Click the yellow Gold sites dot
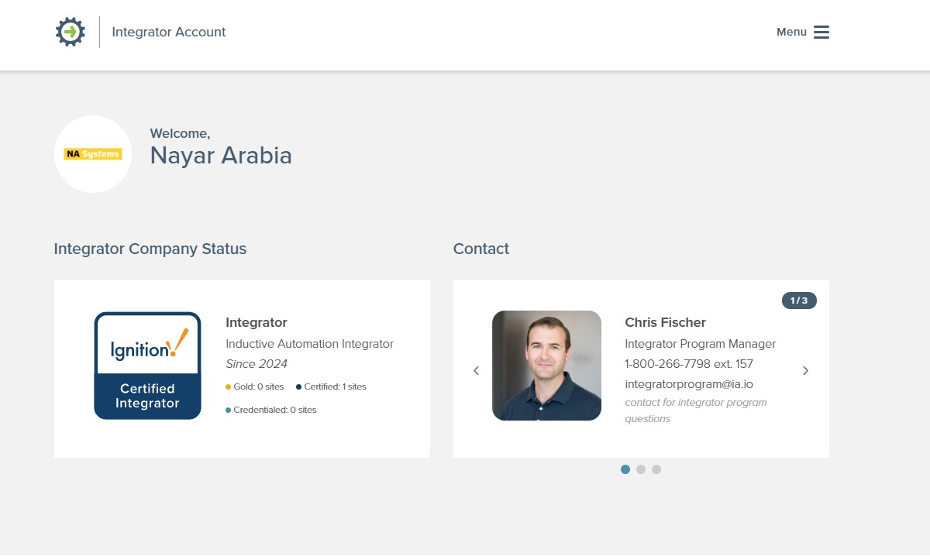 point(228,387)
